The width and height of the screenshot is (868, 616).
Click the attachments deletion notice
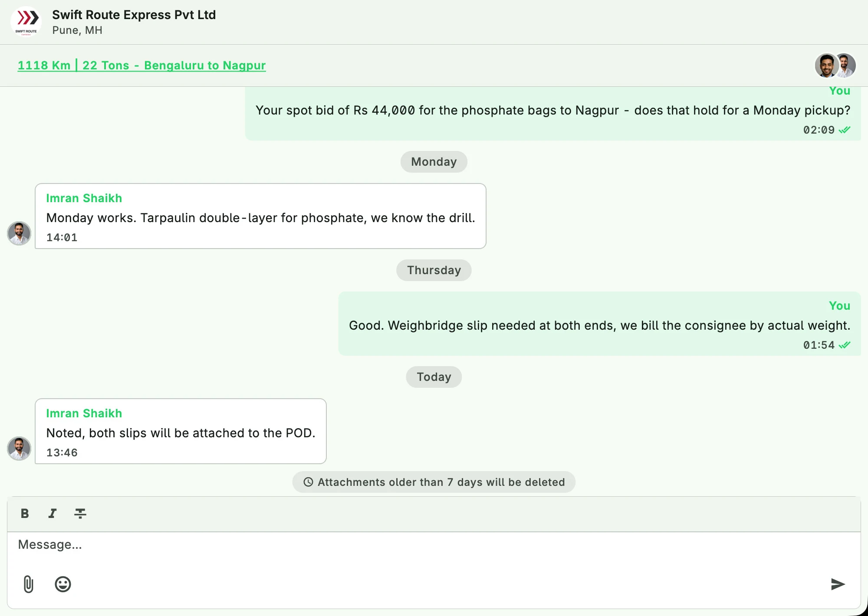coord(434,482)
